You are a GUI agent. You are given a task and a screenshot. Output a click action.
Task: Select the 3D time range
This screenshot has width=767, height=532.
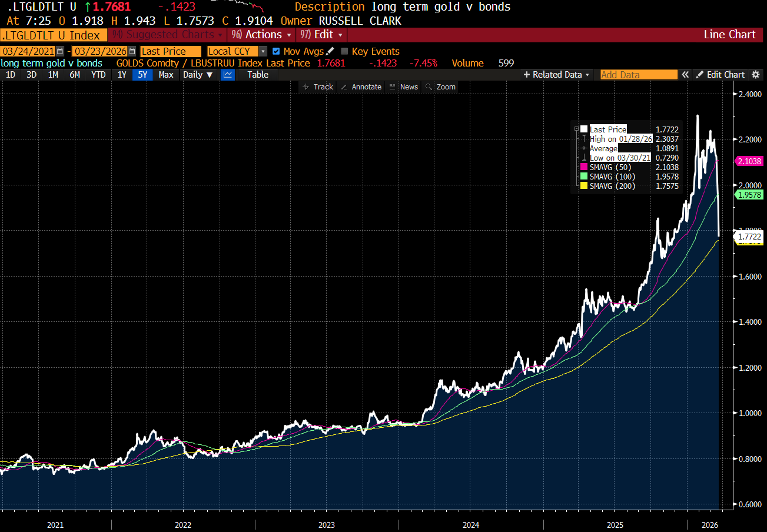pyautogui.click(x=32, y=75)
